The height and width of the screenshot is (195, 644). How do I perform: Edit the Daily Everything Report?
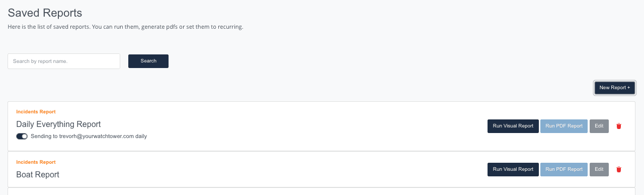tap(599, 126)
